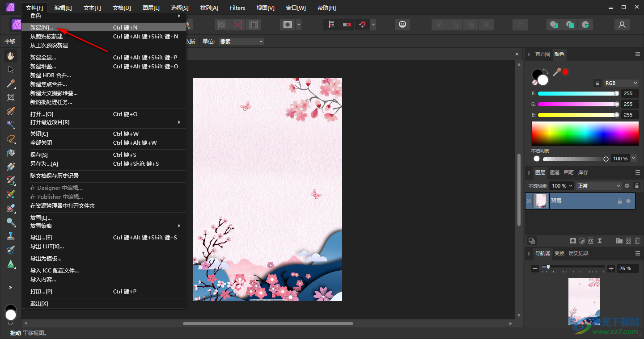Open quick mask options dropdown arrow
Screen dimensions: 644x339
coord(299,25)
